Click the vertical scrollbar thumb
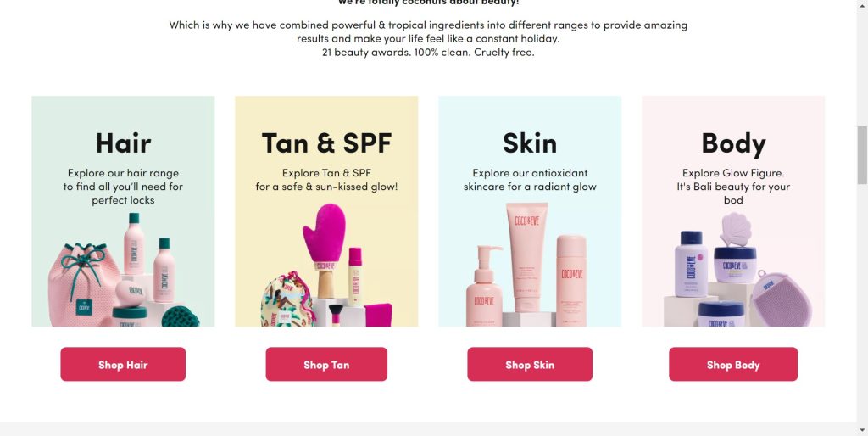The width and height of the screenshot is (868, 436). [x=862, y=155]
